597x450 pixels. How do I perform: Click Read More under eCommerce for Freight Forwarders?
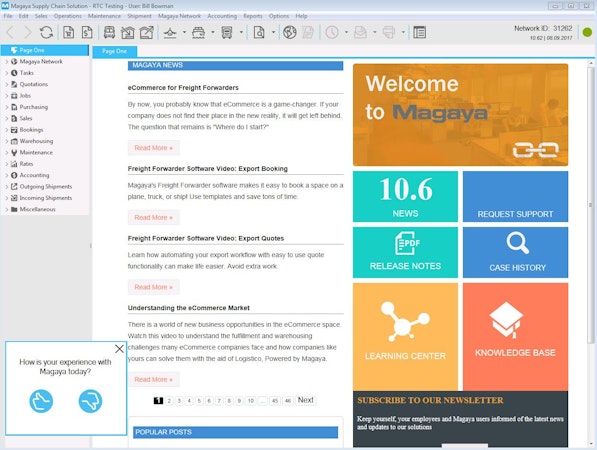pos(153,148)
